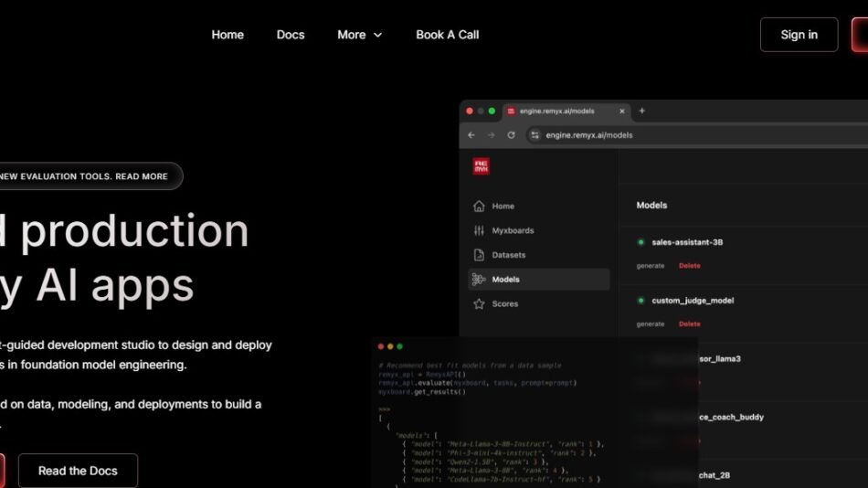Delete the sales-assistant-3B model
This screenshot has width=868, height=488.
coord(689,266)
